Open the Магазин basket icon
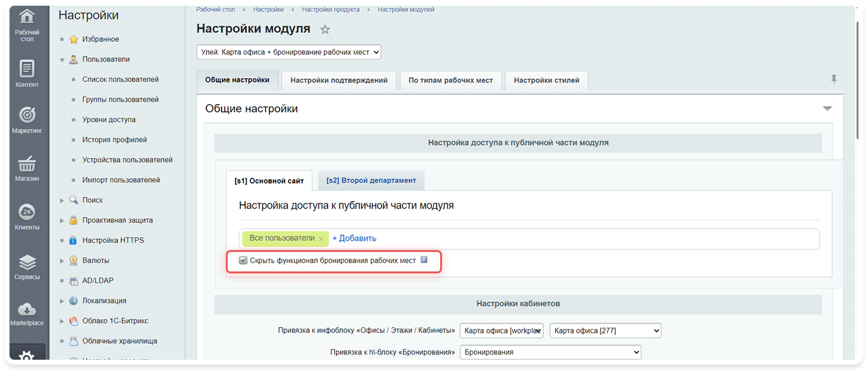 pos(27,163)
